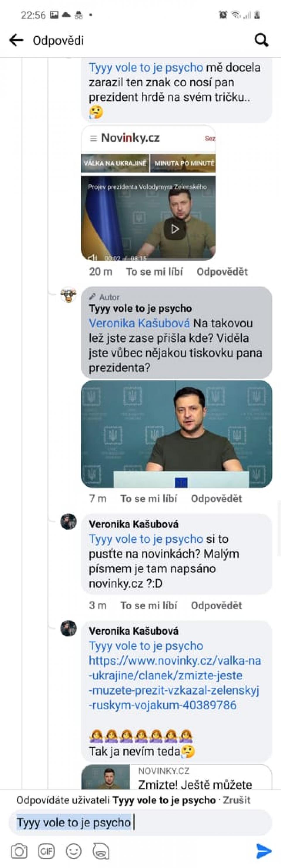The image size is (281, 868).
Task: Open the author's bull avatar profile
Action: [68, 295]
